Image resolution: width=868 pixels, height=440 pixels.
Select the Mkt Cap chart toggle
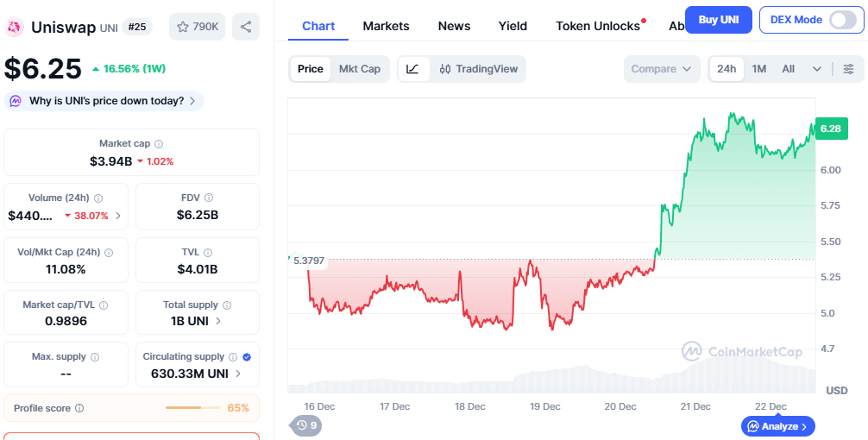359,69
